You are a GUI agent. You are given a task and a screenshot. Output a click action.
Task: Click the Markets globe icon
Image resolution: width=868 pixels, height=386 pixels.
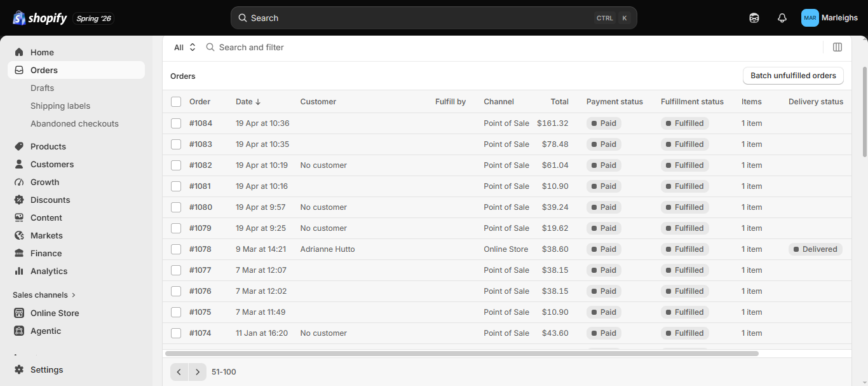coord(19,235)
